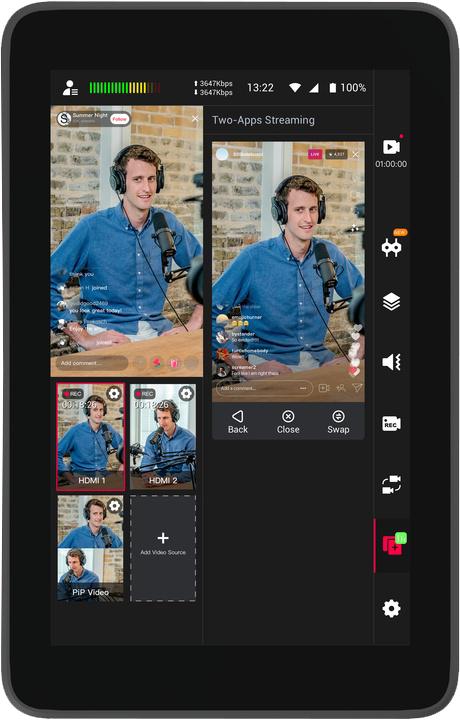
Task: Tap the Close button below the stream preview
Action: [x=288, y=422]
